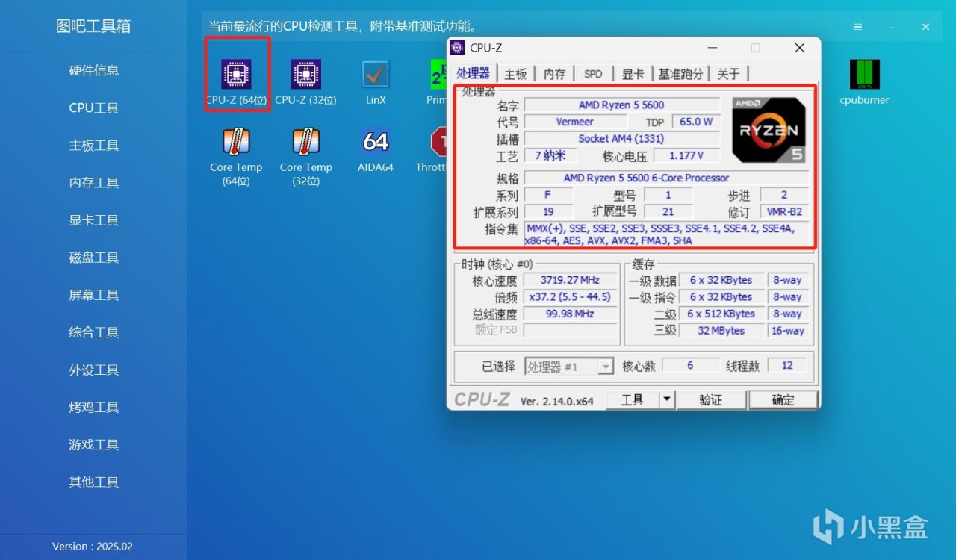
Task: Go to 主板工具 in the sidebar
Action: 94,146
